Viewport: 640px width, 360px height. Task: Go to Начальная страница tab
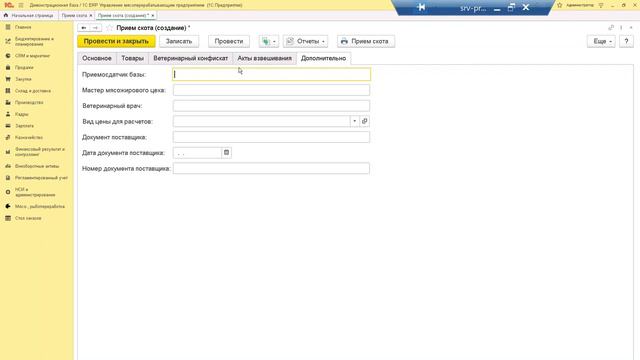(28, 15)
